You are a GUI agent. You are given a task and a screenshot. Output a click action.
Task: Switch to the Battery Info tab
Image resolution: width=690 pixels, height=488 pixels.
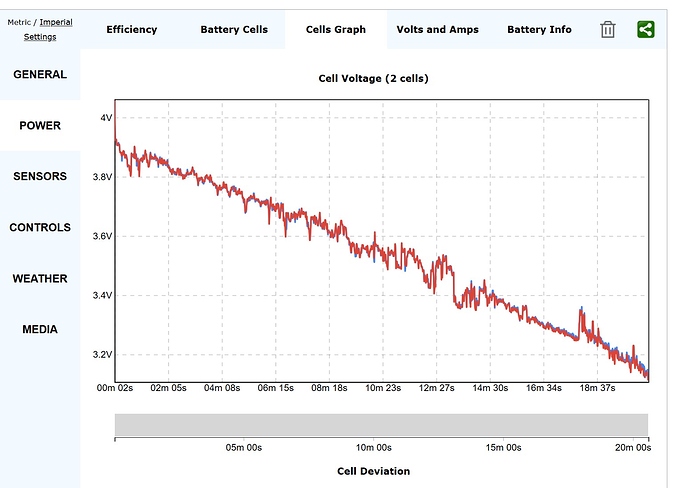[x=539, y=29]
